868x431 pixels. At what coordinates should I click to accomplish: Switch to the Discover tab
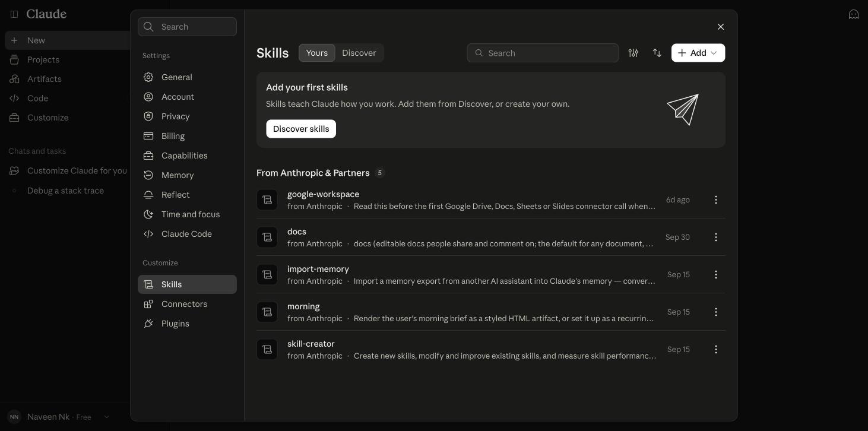pyautogui.click(x=359, y=53)
